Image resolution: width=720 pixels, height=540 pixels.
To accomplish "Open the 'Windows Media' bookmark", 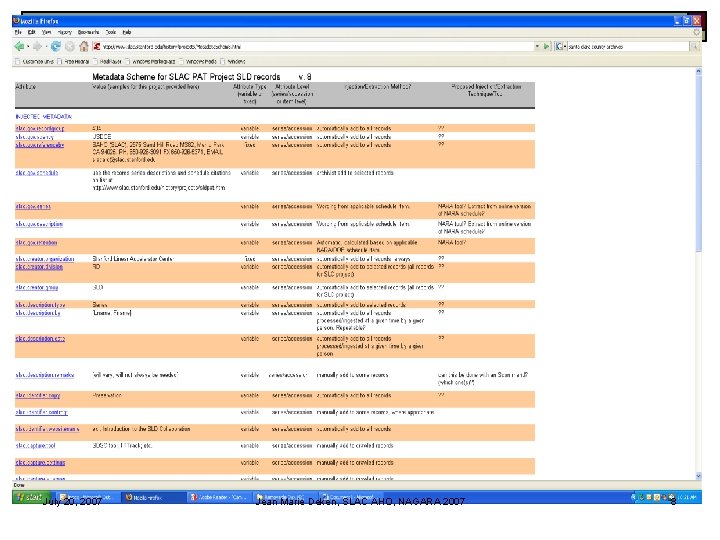I will tap(197, 62).
